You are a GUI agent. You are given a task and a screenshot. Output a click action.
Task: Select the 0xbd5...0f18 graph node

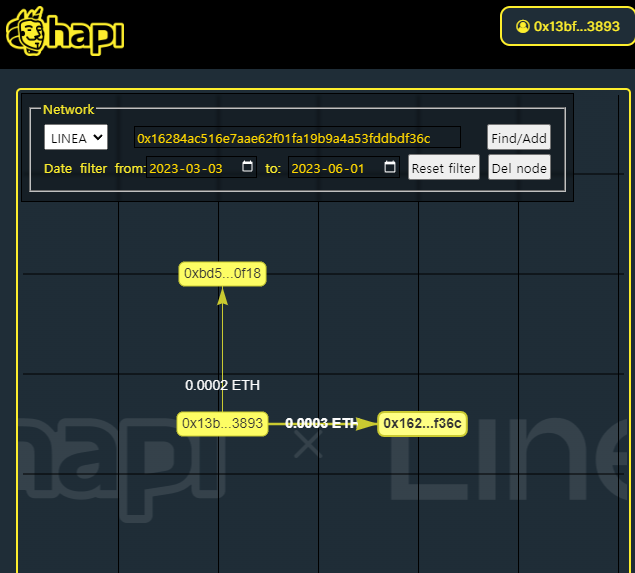pos(222,274)
